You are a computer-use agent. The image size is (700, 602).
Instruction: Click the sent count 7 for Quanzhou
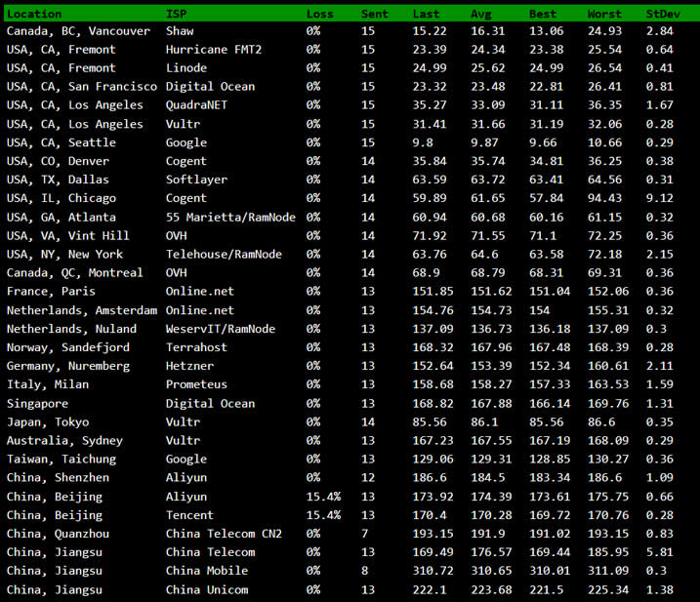(365, 534)
